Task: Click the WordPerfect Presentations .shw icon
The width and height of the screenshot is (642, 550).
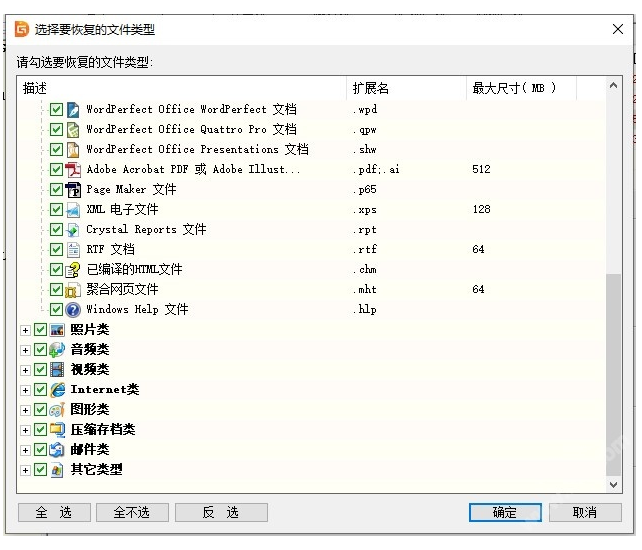Action: pos(73,149)
